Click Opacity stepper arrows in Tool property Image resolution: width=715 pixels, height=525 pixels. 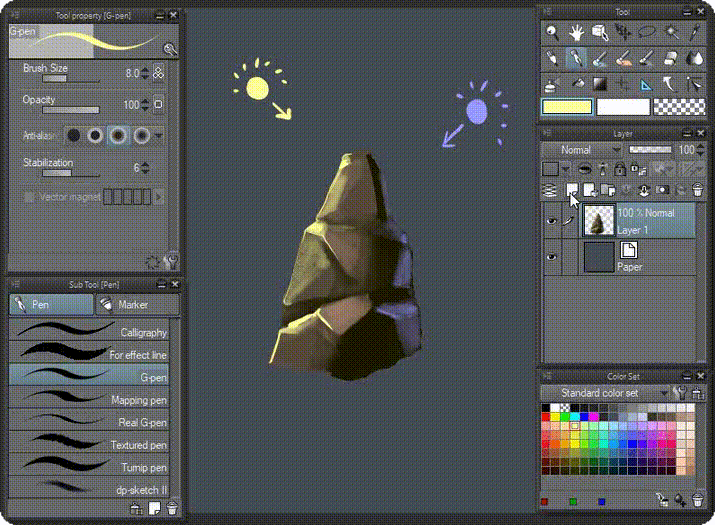click(145, 104)
